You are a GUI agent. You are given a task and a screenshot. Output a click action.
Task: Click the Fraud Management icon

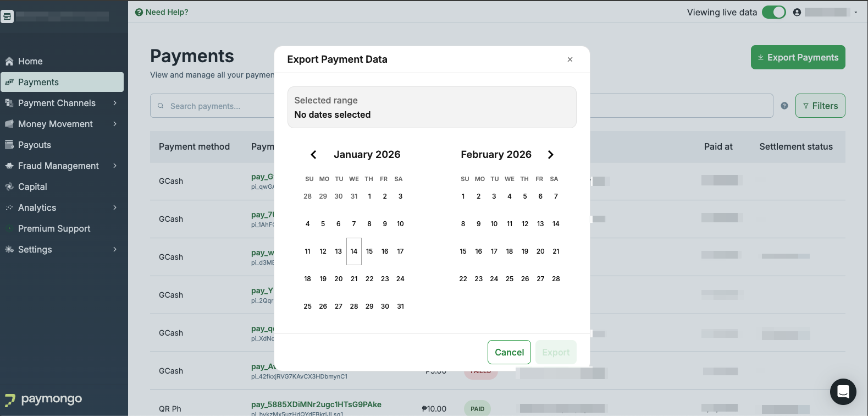(x=9, y=166)
